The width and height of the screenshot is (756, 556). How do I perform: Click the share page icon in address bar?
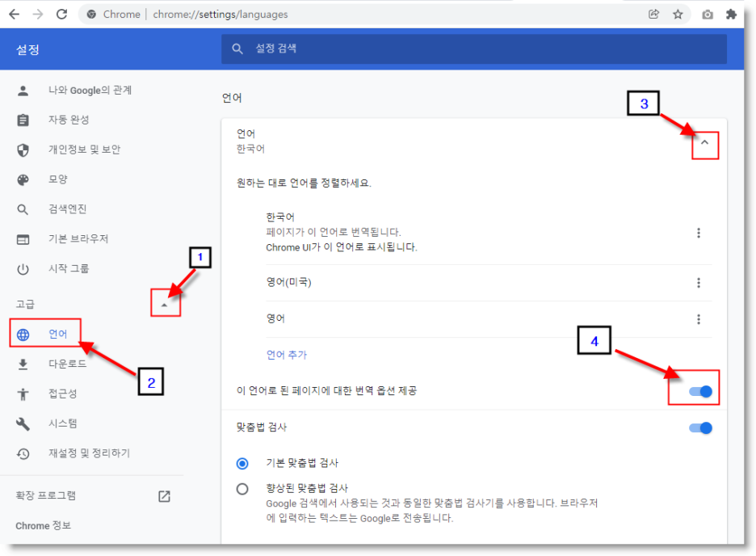coord(653,15)
